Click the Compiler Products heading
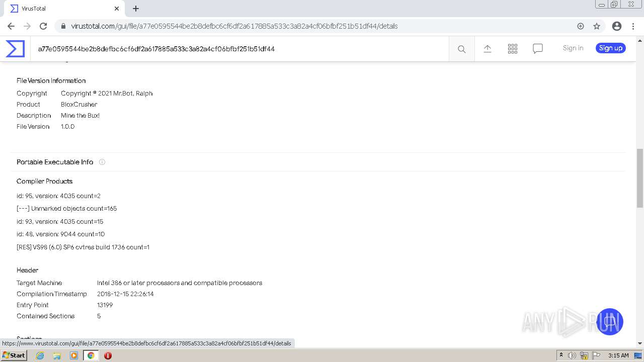The width and height of the screenshot is (644, 362). tap(44, 181)
